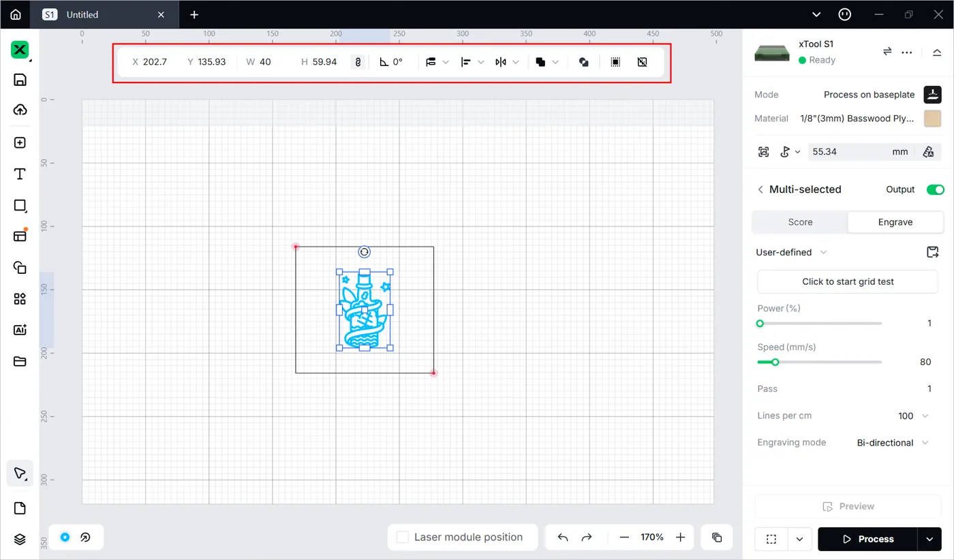Viewport: 954px width, 560px height.
Task: Open the import/add image tool
Action: pyautogui.click(x=20, y=142)
